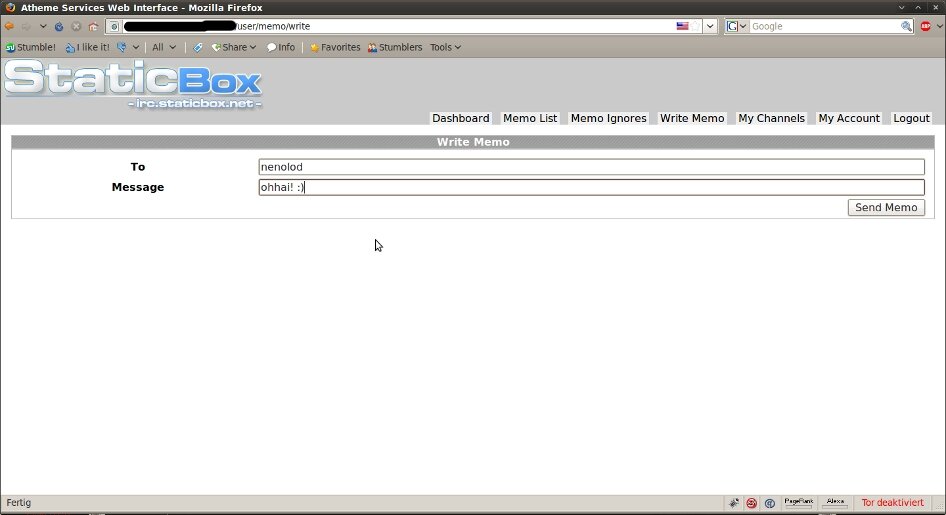Click into the Message text field
This screenshot has width=946, height=515.
591,187
